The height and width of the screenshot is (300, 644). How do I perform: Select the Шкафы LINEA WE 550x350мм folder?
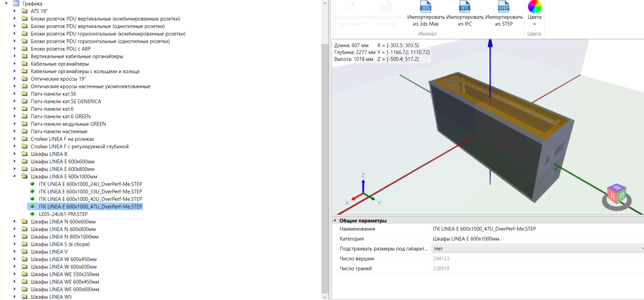65,274
